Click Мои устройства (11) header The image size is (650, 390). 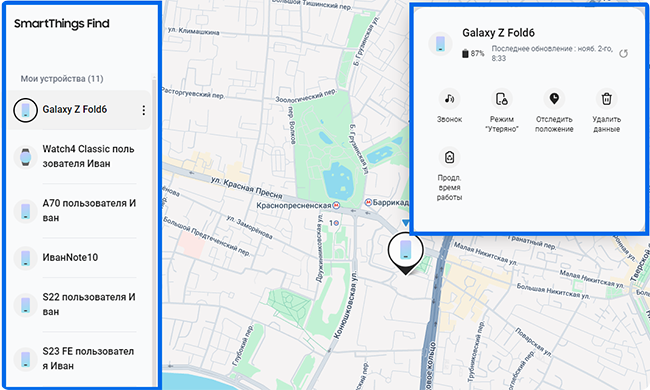[62, 79]
